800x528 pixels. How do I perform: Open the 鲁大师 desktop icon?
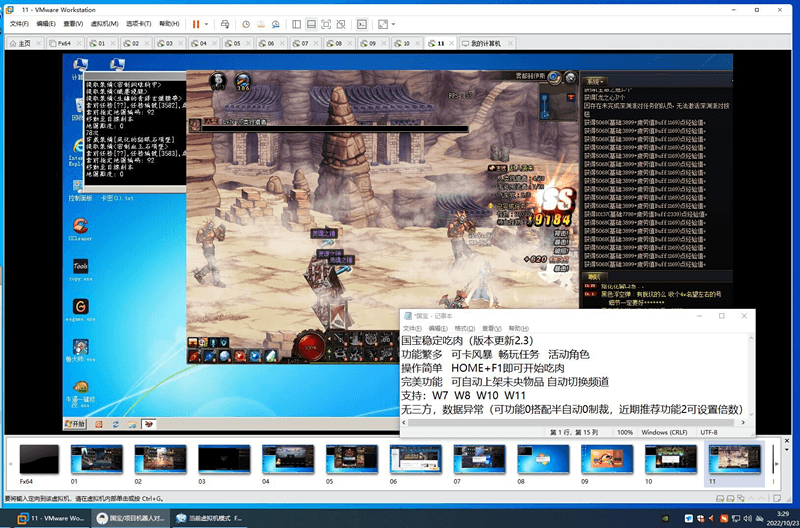(81, 350)
